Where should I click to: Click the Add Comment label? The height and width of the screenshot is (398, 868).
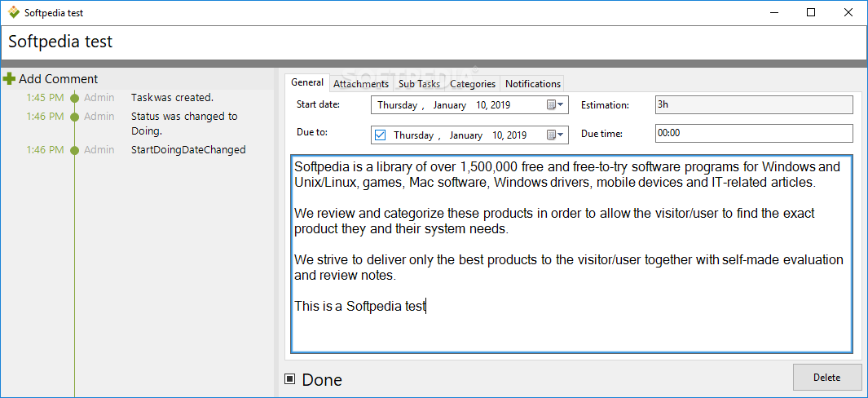pyautogui.click(x=58, y=79)
